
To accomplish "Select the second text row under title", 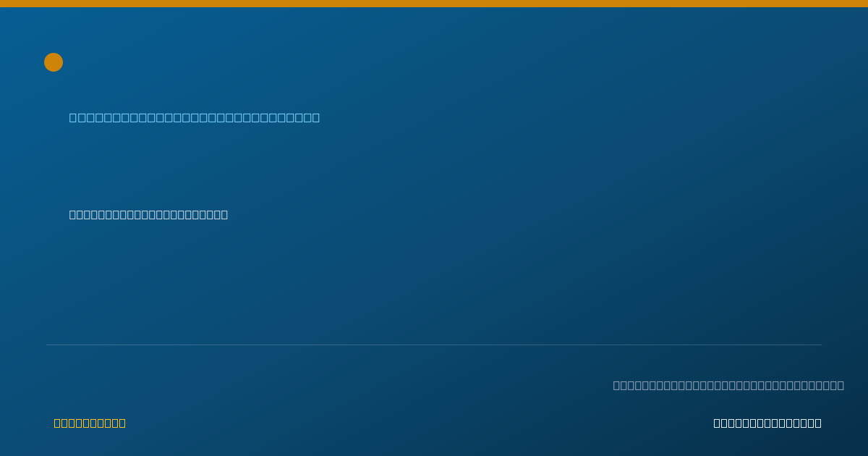I will pyautogui.click(x=148, y=214).
